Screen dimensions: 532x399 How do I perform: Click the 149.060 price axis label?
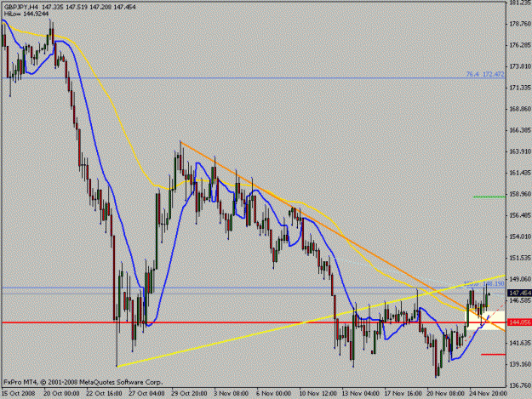point(520,279)
